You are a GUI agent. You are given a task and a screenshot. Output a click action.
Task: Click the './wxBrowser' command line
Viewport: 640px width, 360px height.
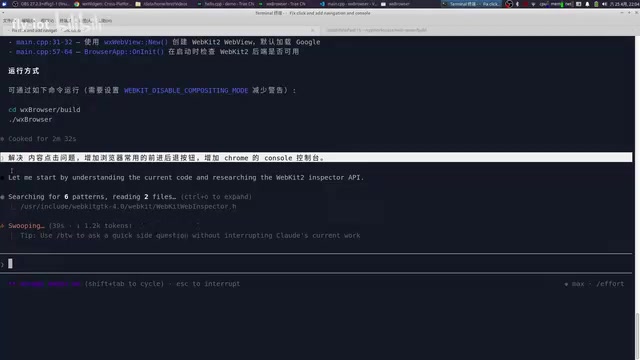30,120
